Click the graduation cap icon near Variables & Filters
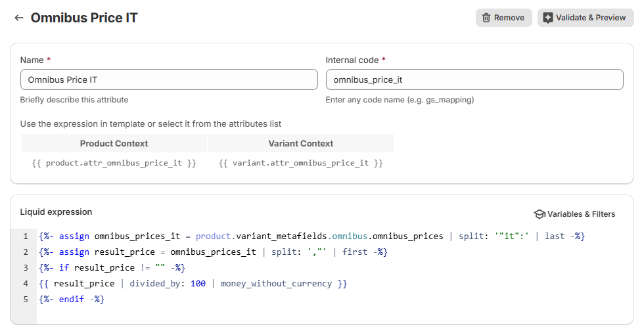644x335 pixels. (x=540, y=214)
